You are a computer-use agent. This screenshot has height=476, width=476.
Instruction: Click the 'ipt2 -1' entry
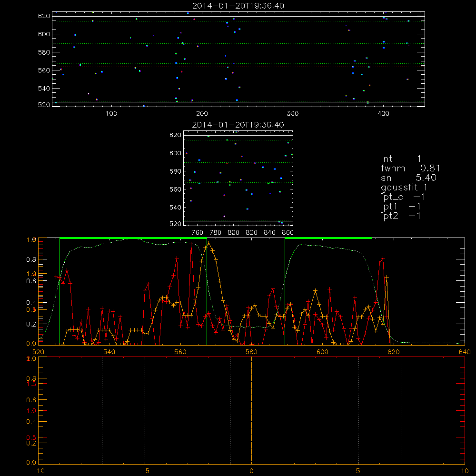point(401,216)
